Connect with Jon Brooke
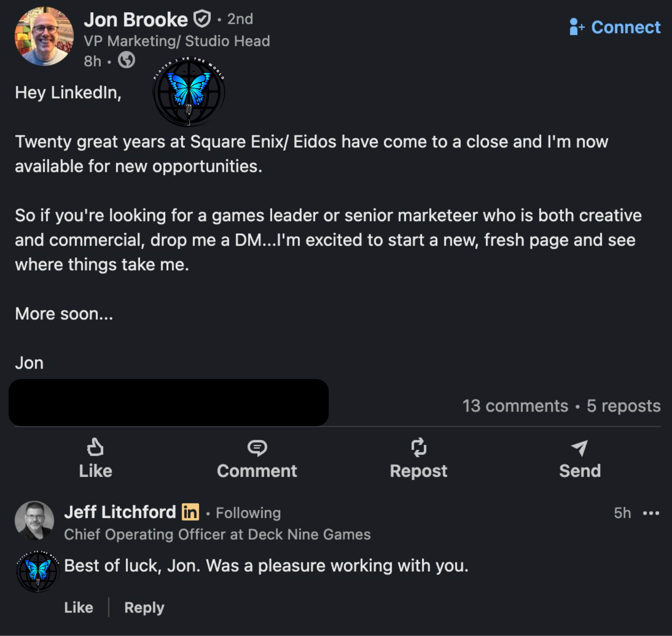This screenshot has height=636, width=672. click(x=615, y=27)
